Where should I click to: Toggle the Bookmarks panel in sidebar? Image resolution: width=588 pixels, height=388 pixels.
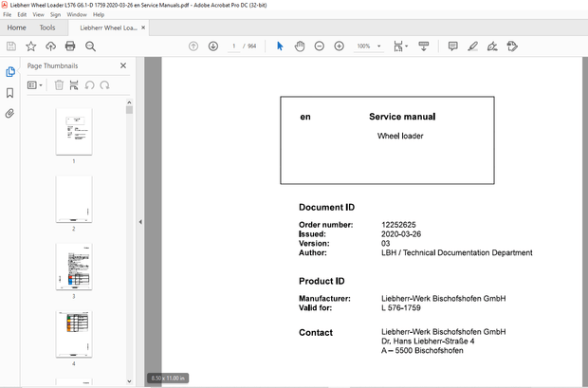(x=10, y=93)
